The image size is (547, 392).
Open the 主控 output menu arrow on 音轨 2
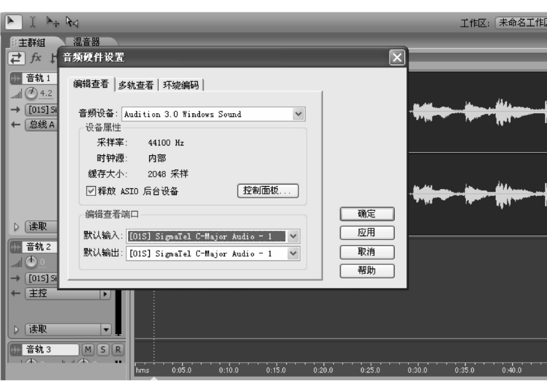point(105,294)
